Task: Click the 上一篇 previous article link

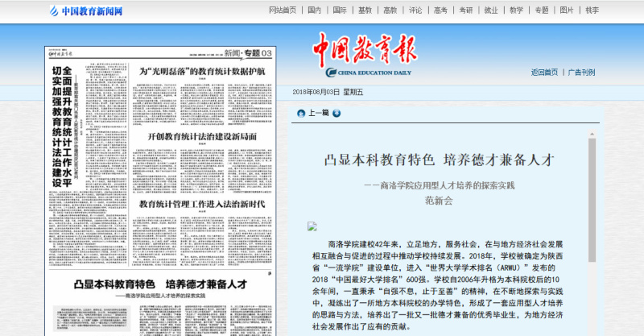Action: (x=319, y=113)
